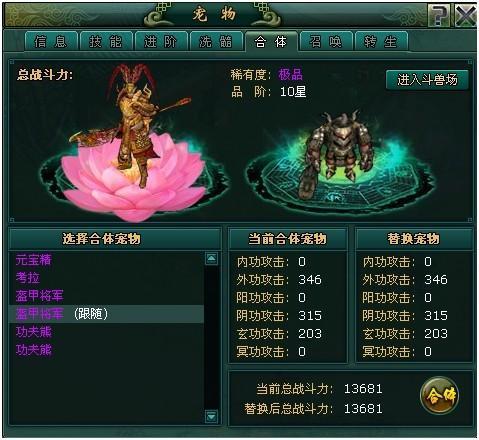The image size is (479, 440).
Task: Open the 转生 tab
Action: 381,42
